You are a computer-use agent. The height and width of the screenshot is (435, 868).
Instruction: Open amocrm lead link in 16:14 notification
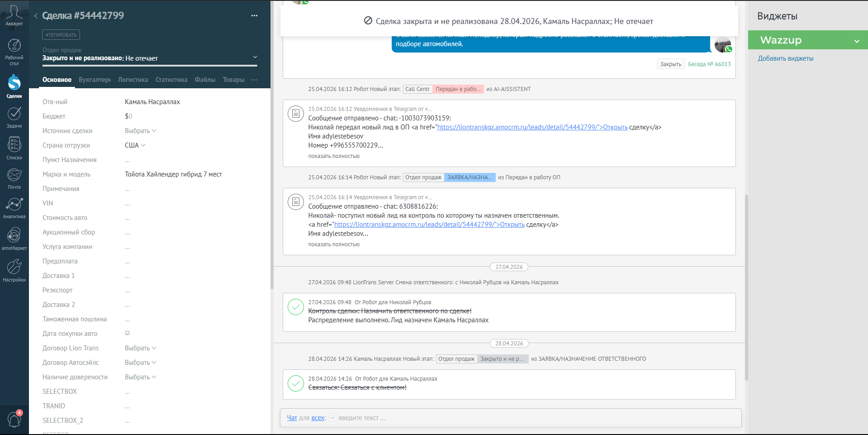(429, 225)
